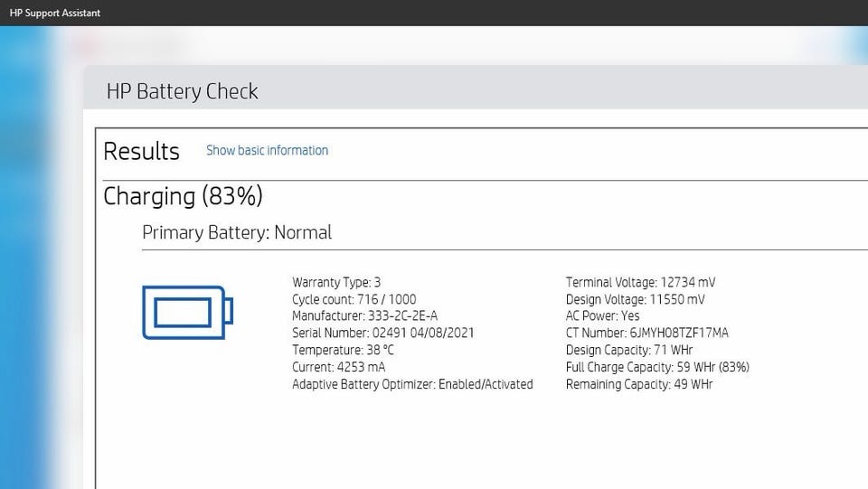Click the HP Battery Check header
Image resolution: width=868 pixels, height=489 pixels.
tap(182, 91)
